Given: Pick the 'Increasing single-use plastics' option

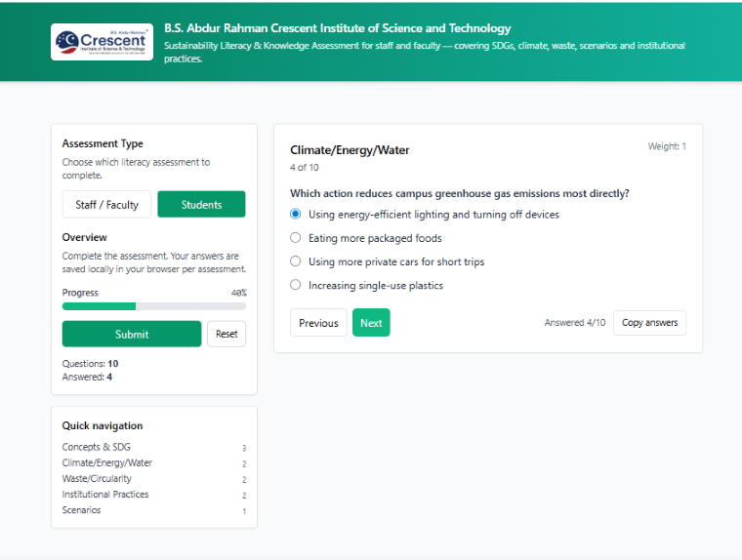Looking at the screenshot, I should click(x=296, y=286).
